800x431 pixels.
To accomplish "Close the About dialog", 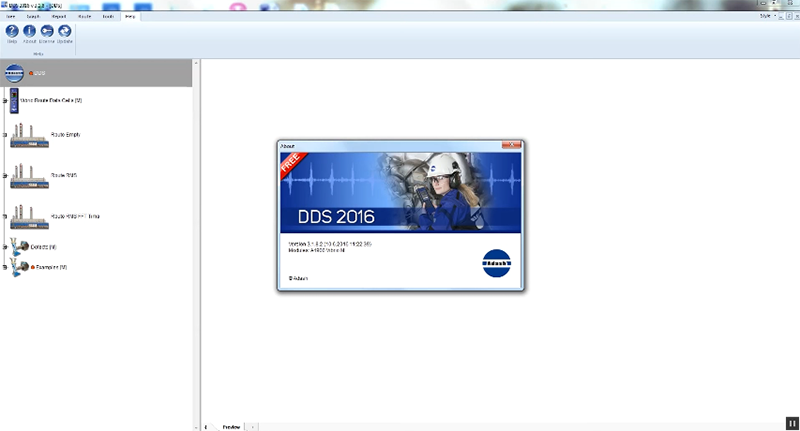I will 514,146.
